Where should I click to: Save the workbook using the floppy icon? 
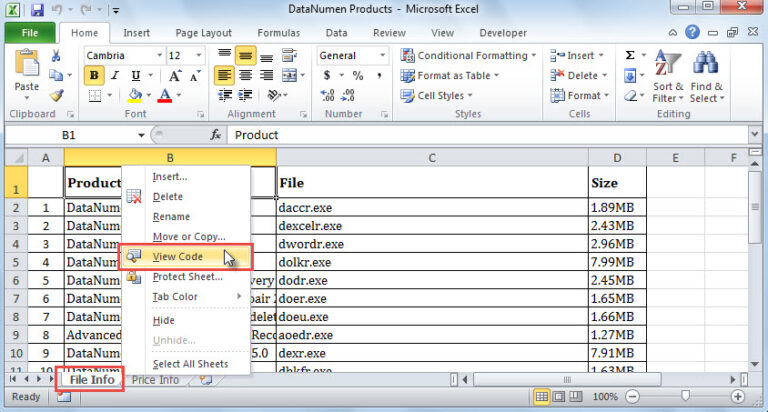(37, 9)
